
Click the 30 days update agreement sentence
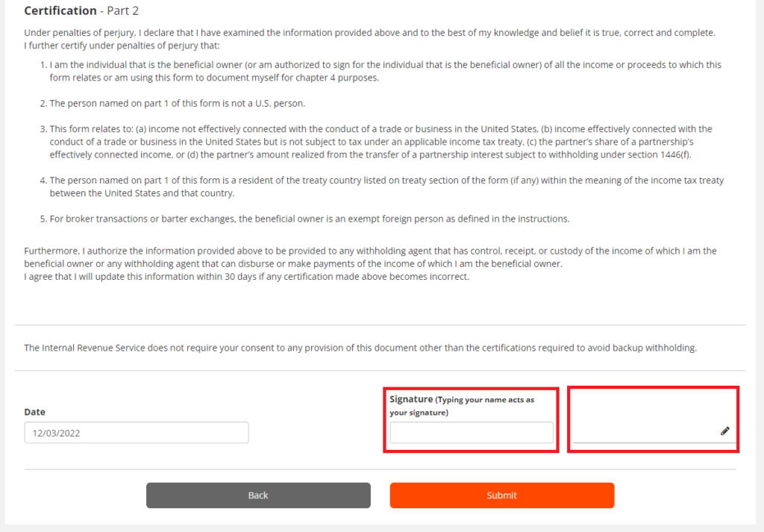(246, 276)
